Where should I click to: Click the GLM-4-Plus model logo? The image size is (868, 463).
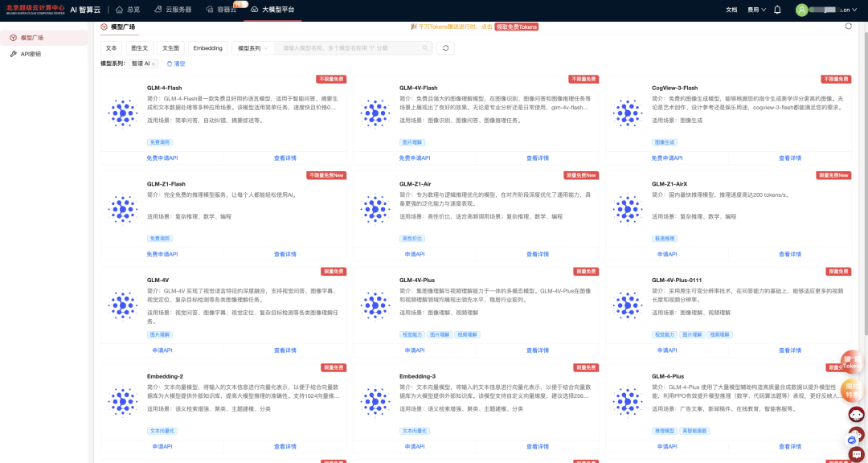coord(628,403)
